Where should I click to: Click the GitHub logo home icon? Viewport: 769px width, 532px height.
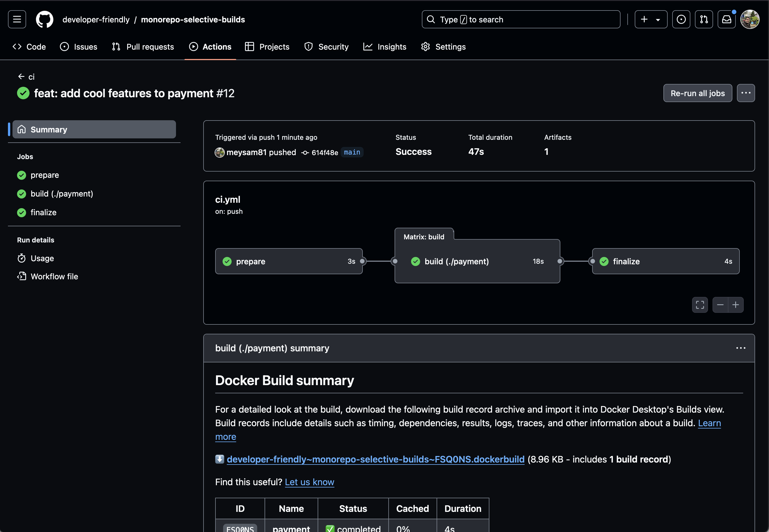point(44,19)
